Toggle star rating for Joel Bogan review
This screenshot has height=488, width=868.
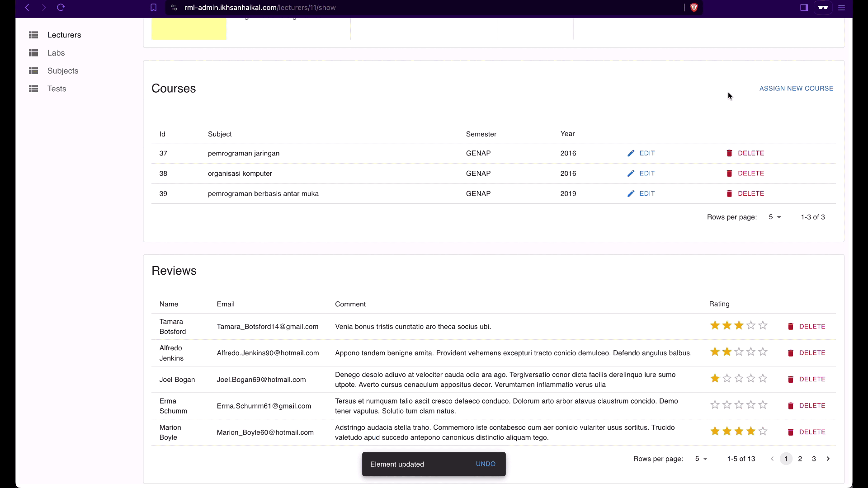715,379
